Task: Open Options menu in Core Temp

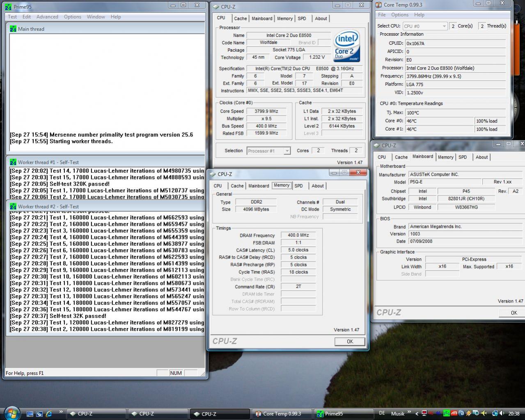Action: (x=400, y=15)
